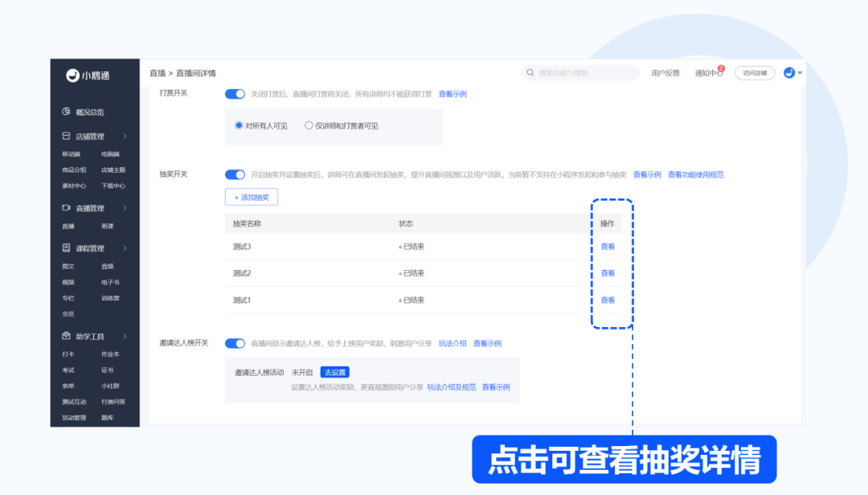The width and height of the screenshot is (868, 495).
Task: Open 视频 course type
Action: [68, 282]
